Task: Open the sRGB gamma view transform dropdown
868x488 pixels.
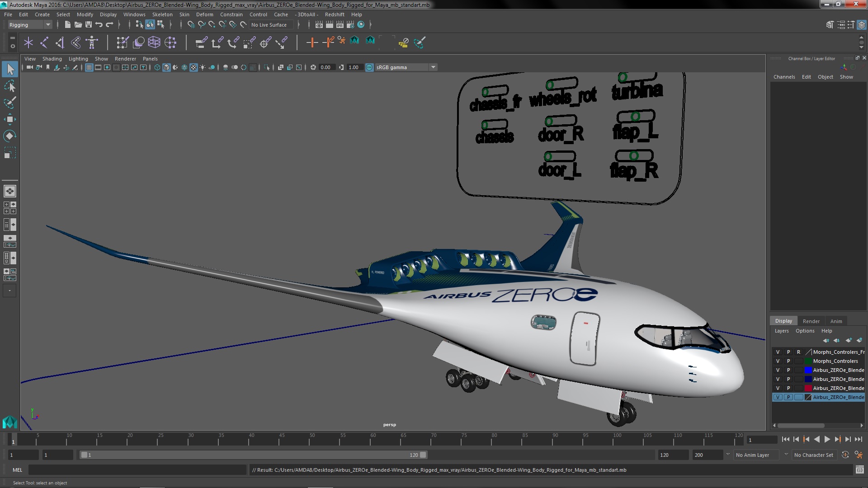Action: pyautogui.click(x=406, y=67)
